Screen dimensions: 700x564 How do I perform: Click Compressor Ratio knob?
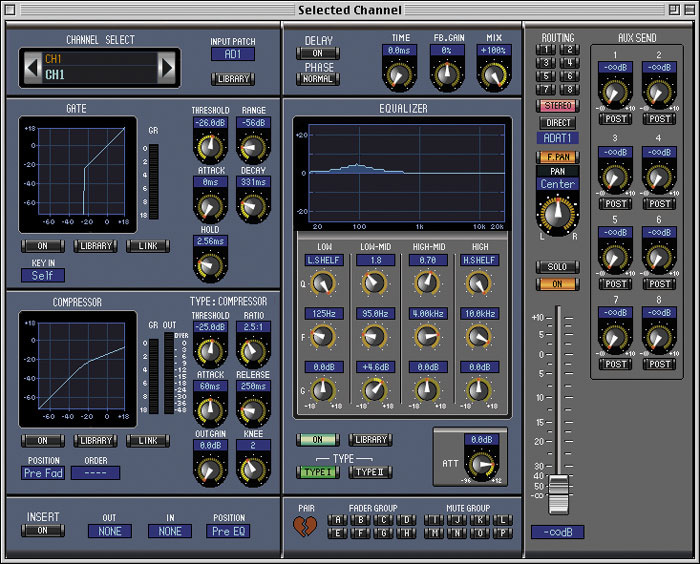tap(253, 351)
